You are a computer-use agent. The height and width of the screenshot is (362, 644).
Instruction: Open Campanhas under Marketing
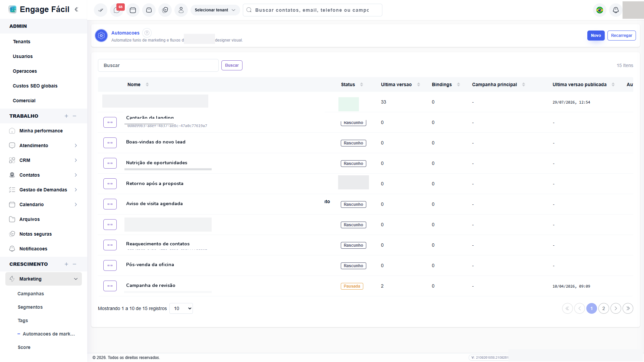click(31, 294)
